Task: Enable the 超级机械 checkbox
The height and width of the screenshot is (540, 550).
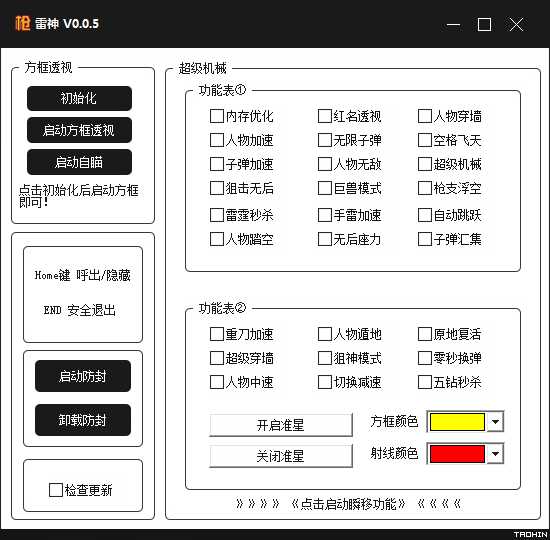Action: (425, 164)
